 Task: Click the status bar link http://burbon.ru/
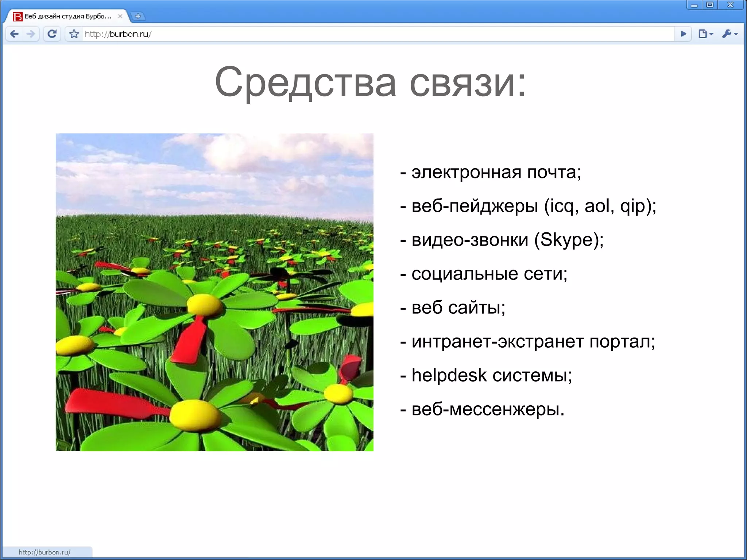click(x=44, y=552)
